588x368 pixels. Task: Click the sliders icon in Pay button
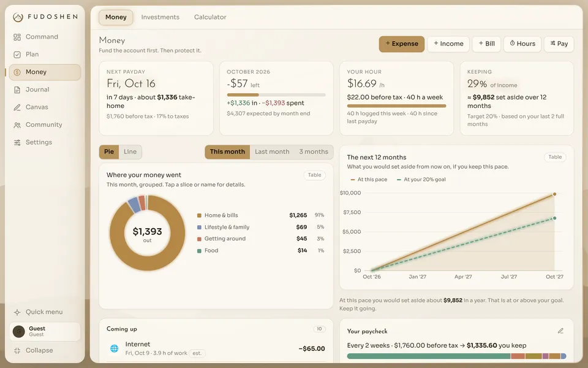point(552,43)
